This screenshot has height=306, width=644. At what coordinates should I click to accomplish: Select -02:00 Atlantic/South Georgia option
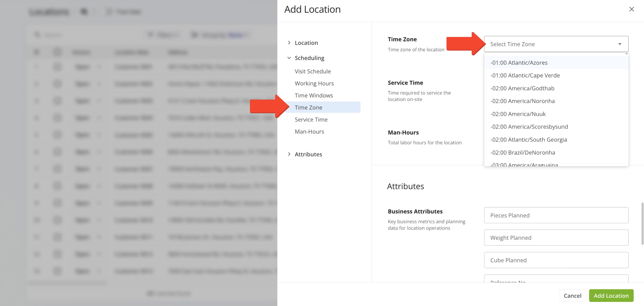528,140
